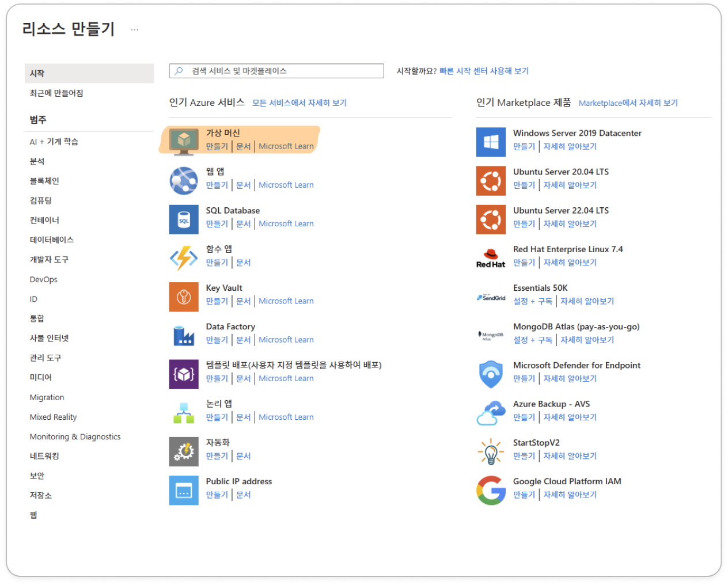The height and width of the screenshot is (585, 728).
Task: Click the 함수 앱 lightning bolt icon
Action: [x=184, y=258]
